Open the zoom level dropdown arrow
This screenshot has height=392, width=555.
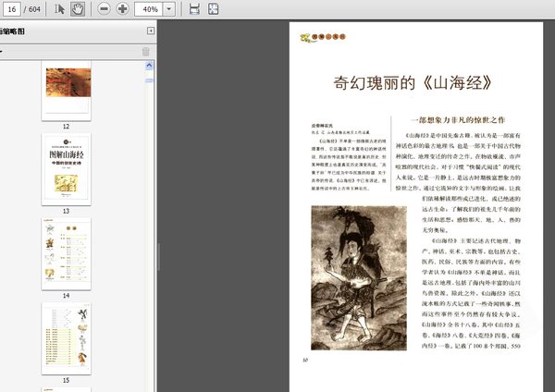tap(169, 9)
